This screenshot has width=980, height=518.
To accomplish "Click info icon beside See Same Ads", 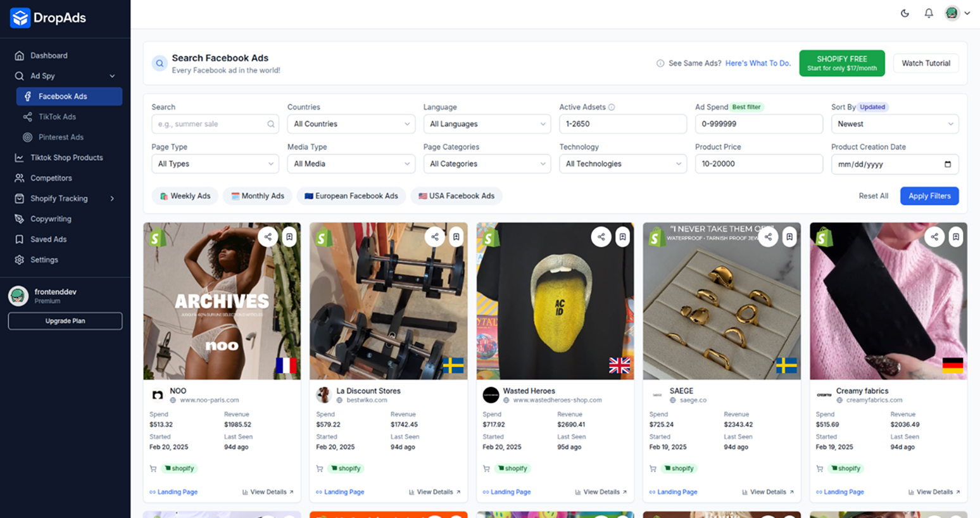I will click(660, 63).
